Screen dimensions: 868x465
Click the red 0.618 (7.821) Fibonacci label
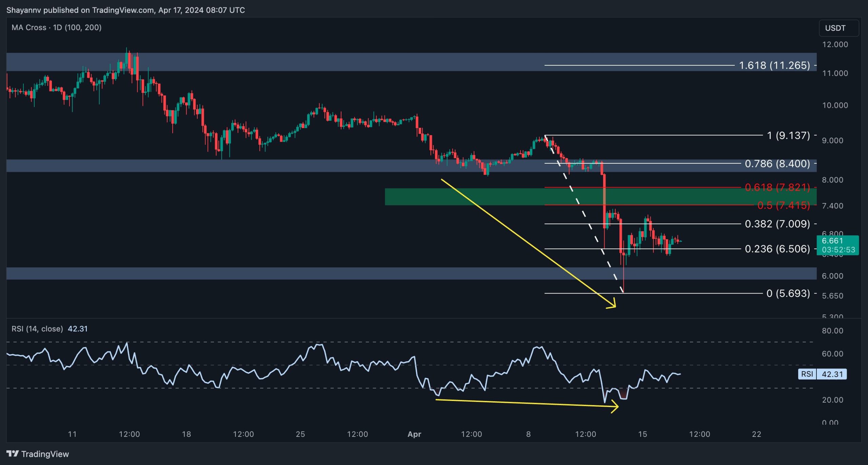pyautogui.click(x=777, y=187)
